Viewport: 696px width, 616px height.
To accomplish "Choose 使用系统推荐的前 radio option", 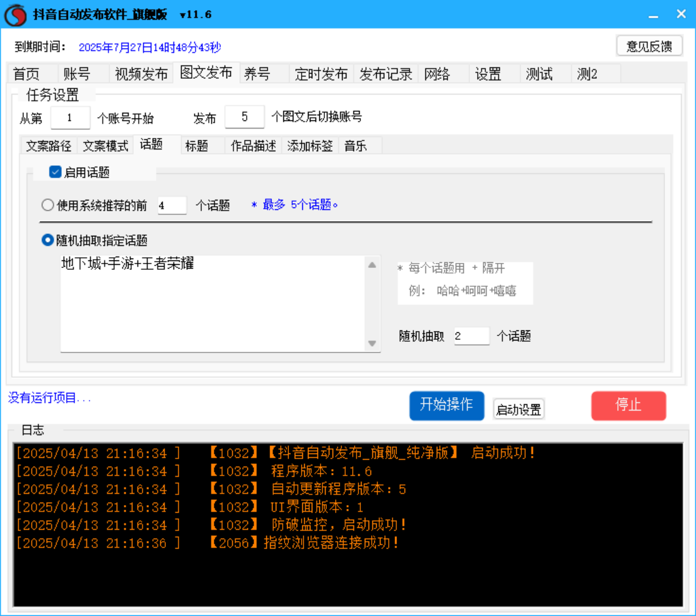I will 47,205.
